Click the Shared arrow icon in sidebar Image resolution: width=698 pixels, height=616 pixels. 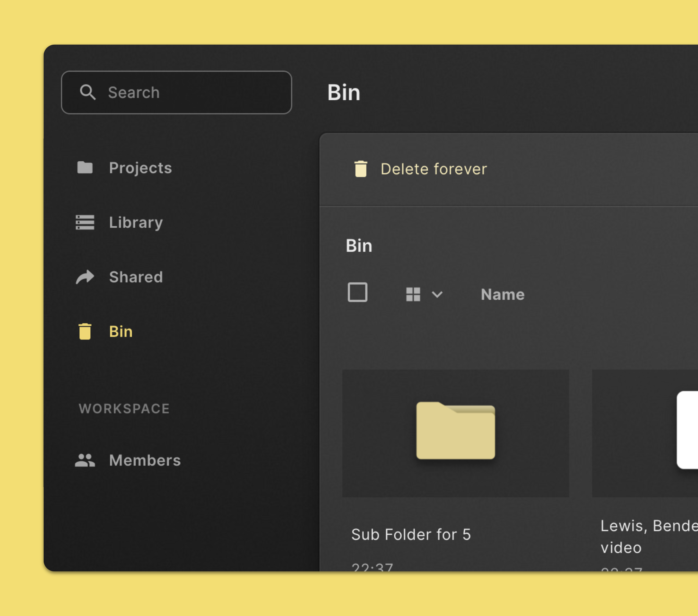click(x=85, y=277)
